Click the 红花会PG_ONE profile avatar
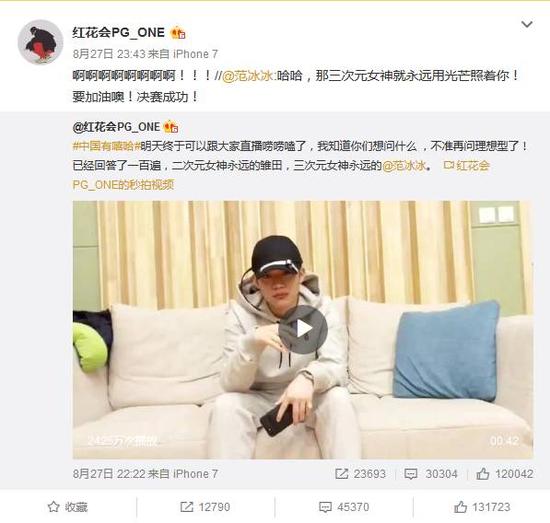 pos(40,42)
